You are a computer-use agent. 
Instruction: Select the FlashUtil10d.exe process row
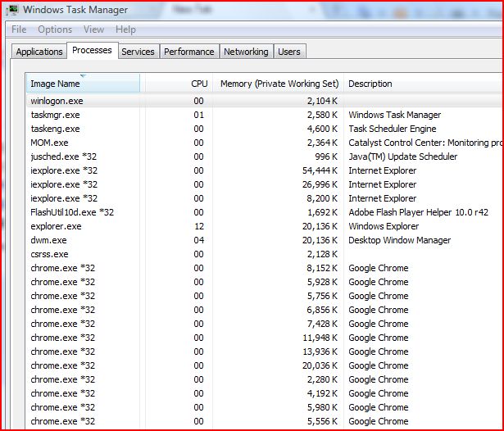[x=72, y=212]
